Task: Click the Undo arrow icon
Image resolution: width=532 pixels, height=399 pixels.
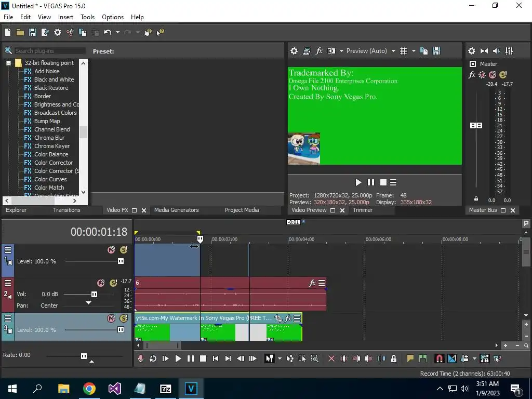Action: click(x=108, y=32)
